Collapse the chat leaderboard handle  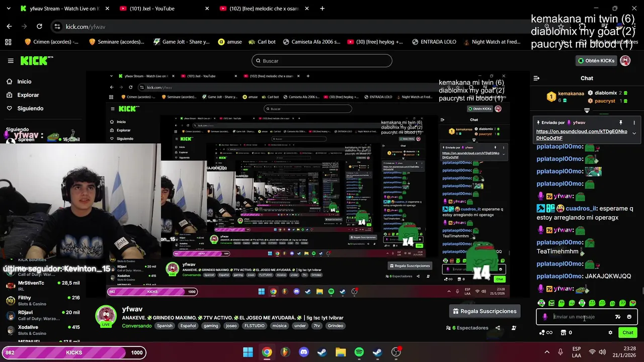tap(587, 110)
